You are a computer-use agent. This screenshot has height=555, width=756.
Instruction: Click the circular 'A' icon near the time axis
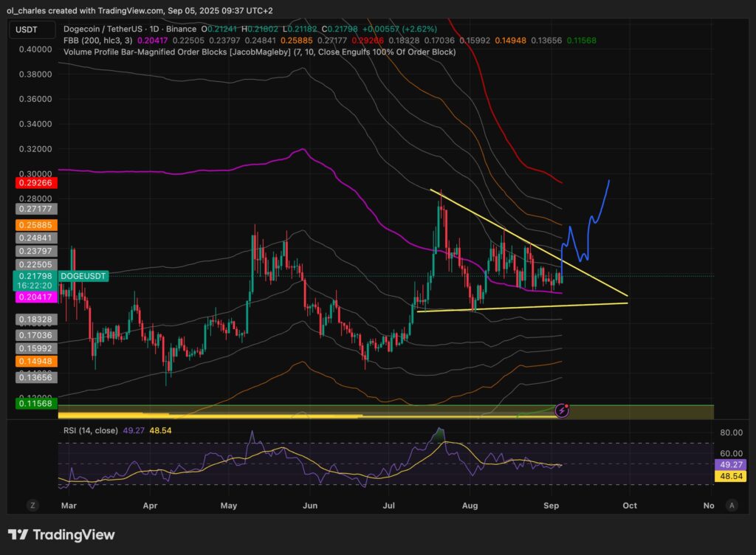click(x=732, y=506)
